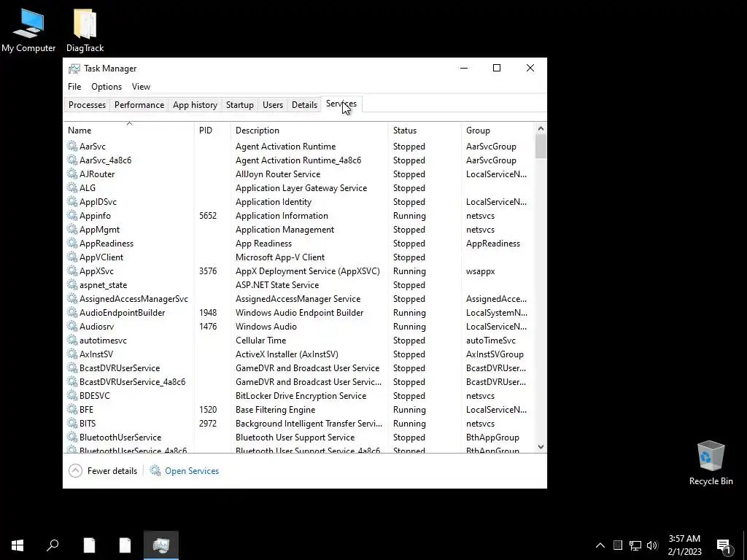Sort services by the Name column header

(x=128, y=130)
